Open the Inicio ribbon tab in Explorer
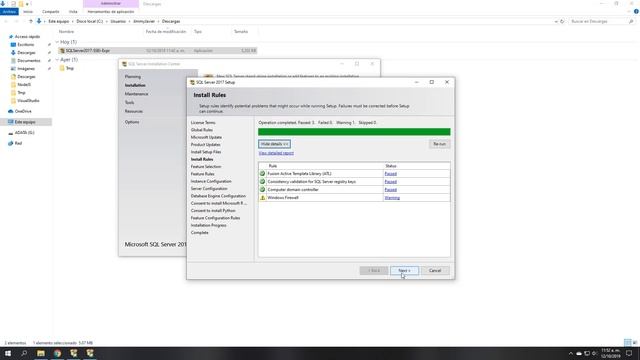Viewport: 640px width, 360px height. tap(28, 11)
